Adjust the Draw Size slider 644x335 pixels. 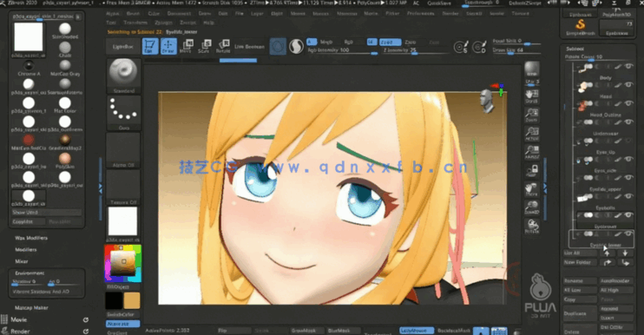(x=516, y=50)
